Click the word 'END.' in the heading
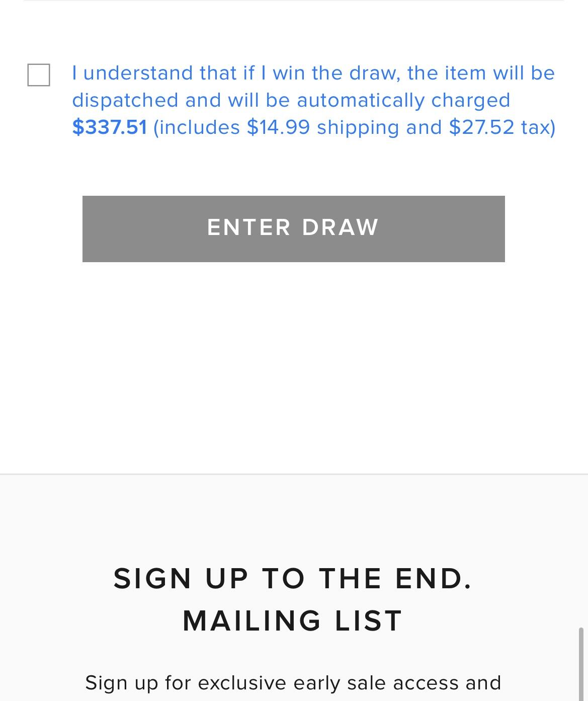Image resolution: width=588 pixels, height=701 pixels. (434, 578)
